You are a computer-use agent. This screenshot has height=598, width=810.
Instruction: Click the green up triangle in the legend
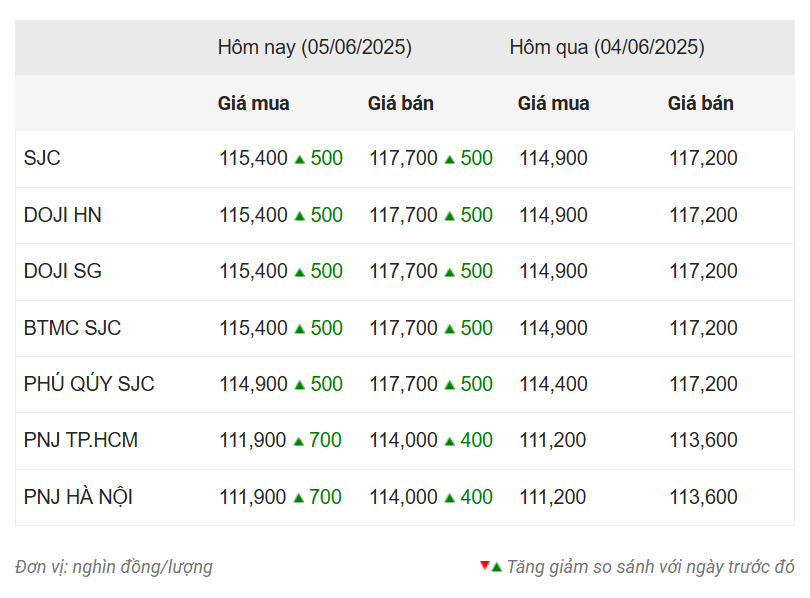[x=496, y=567]
